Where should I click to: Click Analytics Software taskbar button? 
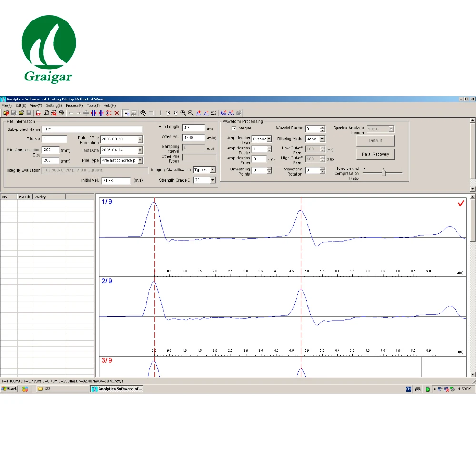117,389
